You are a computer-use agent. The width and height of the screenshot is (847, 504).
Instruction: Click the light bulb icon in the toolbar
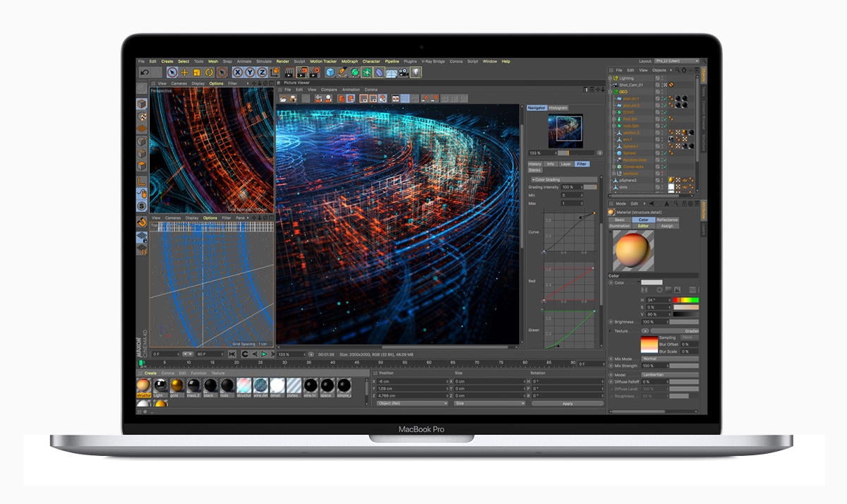coord(417,73)
